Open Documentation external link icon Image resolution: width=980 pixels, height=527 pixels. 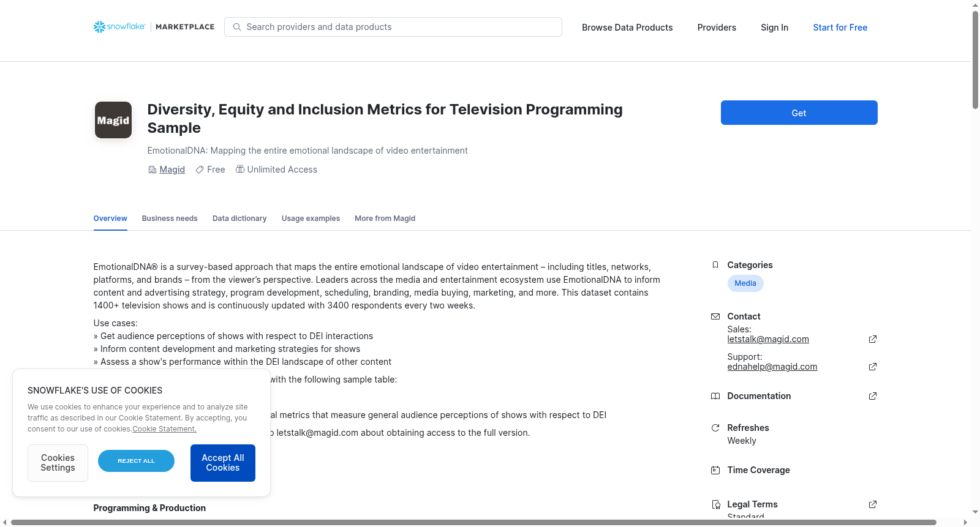pyautogui.click(x=873, y=396)
